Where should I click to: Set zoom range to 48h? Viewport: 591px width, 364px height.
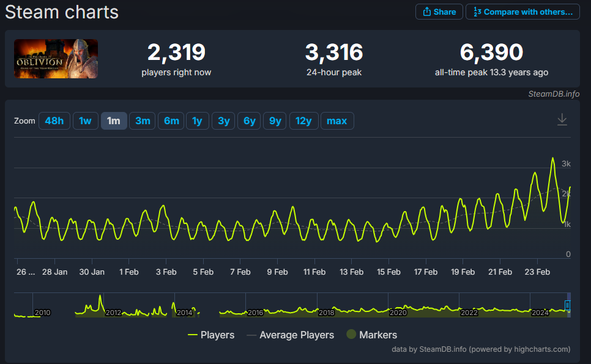pyautogui.click(x=54, y=121)
